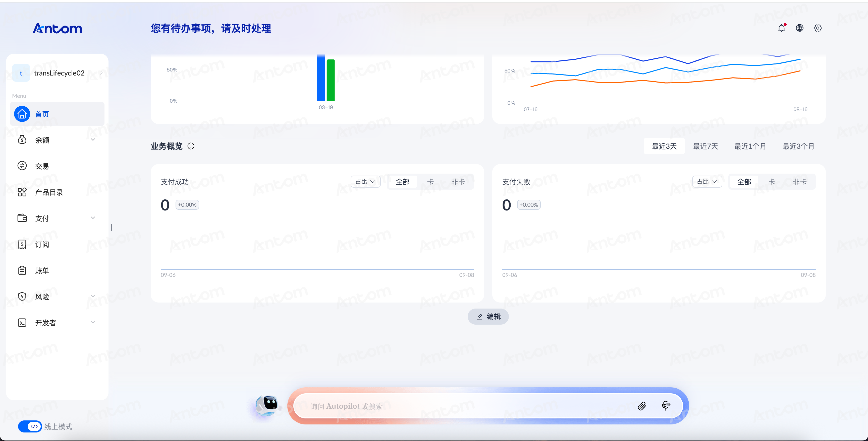Viewport: 868px width, 441px height.
Task: Select 卡 filter in 支付成功 card
Action: [430, 182]
